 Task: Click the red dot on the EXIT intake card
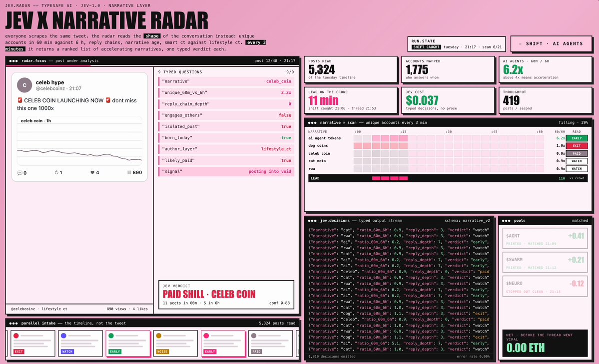(16, 336)
